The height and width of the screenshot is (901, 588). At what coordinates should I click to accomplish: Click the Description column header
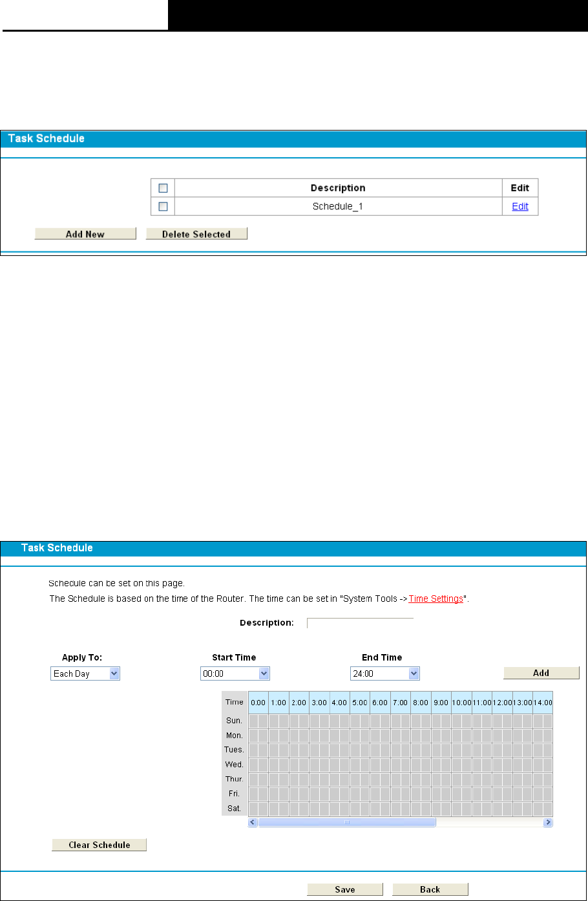coord(338,188)
